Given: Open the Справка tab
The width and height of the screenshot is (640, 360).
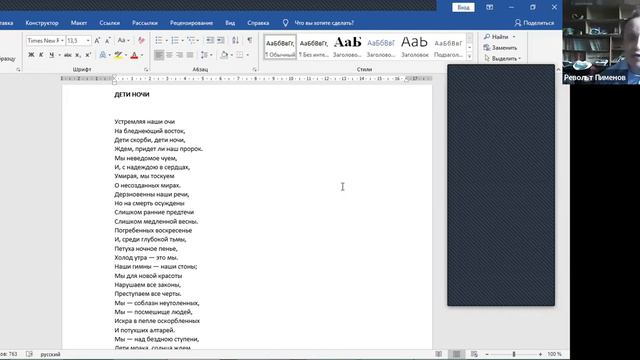Looking at the screenshot, I should coord(258,23).
